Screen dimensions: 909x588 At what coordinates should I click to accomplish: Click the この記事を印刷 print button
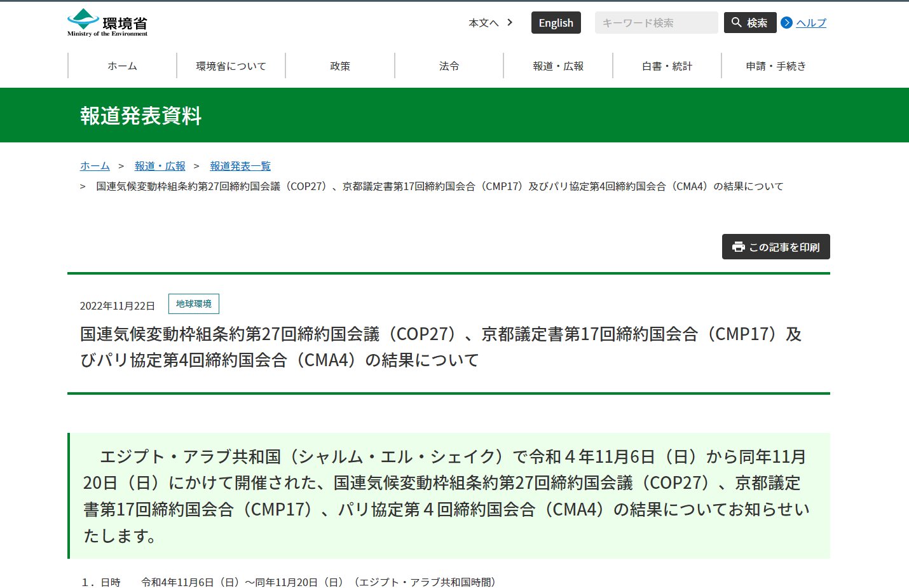click(776, 247)
